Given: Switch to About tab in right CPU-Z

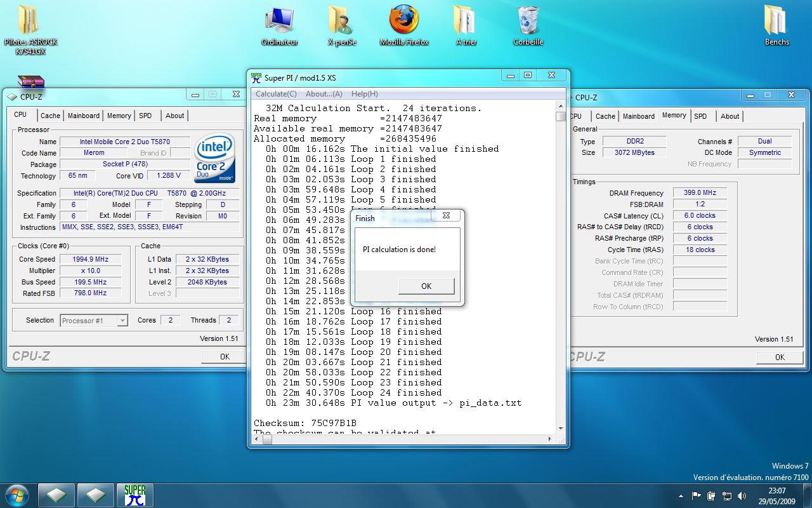Looking at the screenshot, I should click(x=730, y=116).
